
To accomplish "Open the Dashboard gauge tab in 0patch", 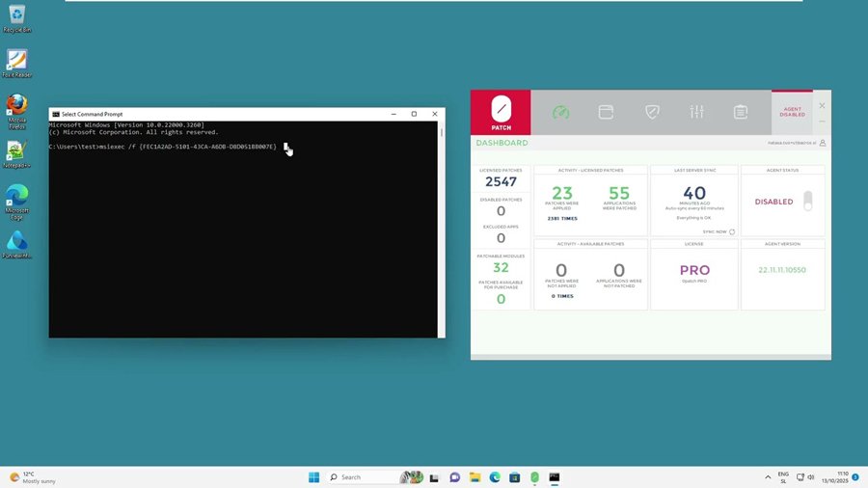I will (560, 112).
